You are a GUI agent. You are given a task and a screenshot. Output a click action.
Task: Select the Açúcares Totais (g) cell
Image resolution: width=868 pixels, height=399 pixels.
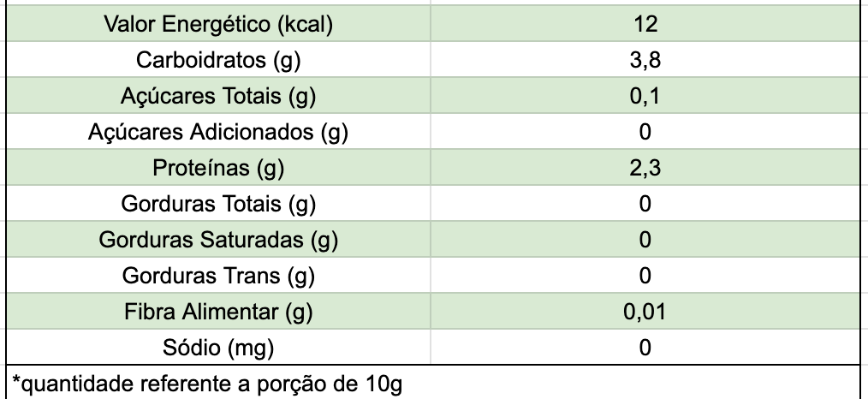click(x=217, y=97)
